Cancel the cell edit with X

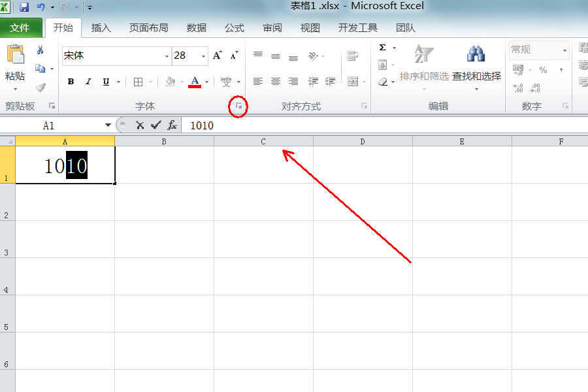tap(140, 125)
